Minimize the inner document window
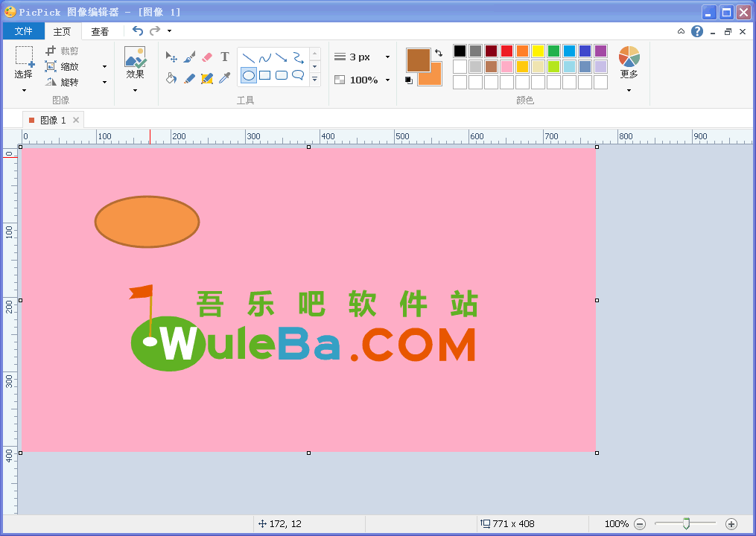 pyautogui.click(x=713, y=32)
